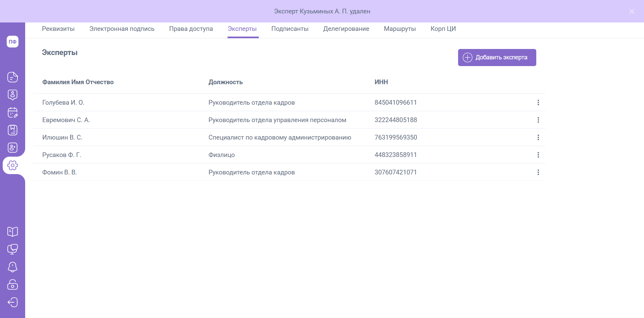Go to the Делегирование tab
The image size is (644, 318).
coord(346,29)
